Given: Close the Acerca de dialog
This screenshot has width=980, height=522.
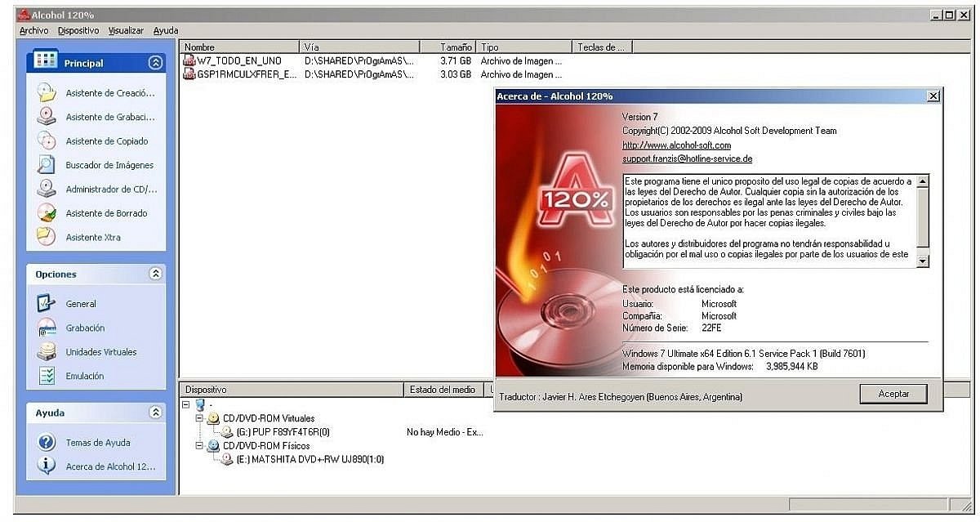Looking at the screenshot, I should [x=933, y=96].
